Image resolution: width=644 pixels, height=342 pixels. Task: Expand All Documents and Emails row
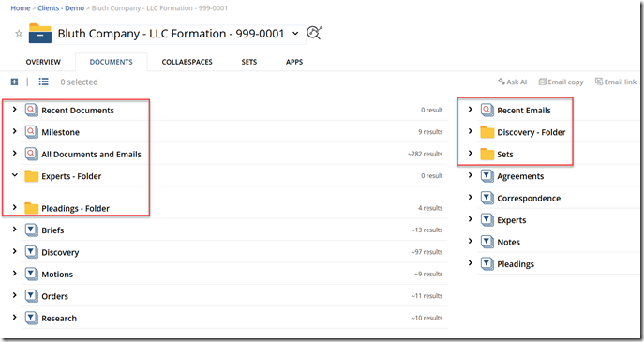14,153
